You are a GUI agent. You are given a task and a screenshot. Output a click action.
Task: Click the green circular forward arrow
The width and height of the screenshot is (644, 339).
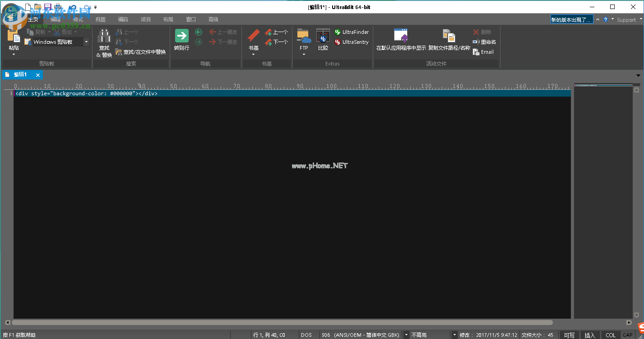[199, 42]
